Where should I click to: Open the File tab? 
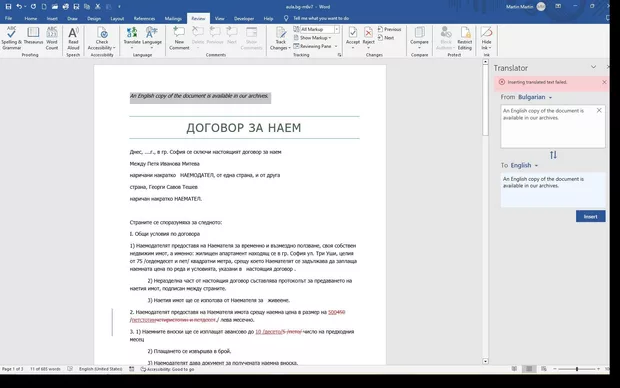click(x=8, y=18)
